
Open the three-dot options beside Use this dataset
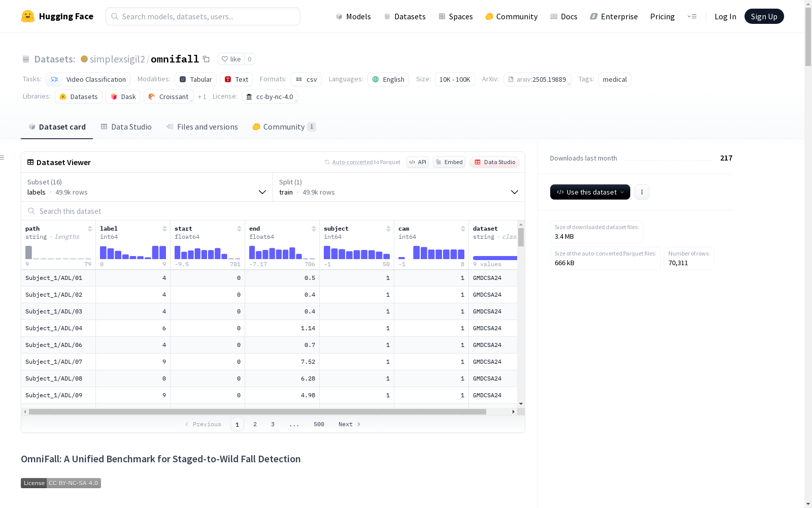tap(642, 192)
